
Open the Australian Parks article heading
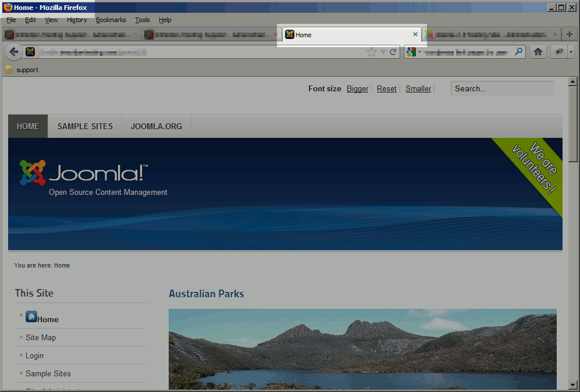click(206, 294)
